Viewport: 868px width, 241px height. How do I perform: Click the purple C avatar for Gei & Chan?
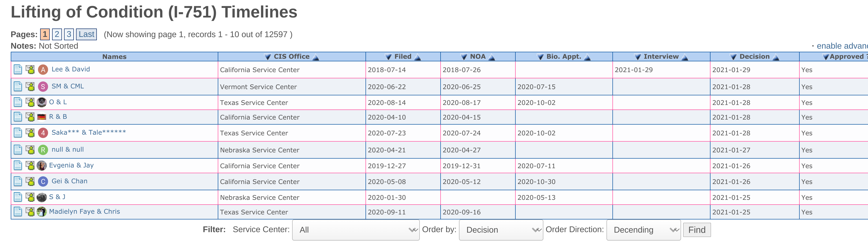(x=43, y=181)
